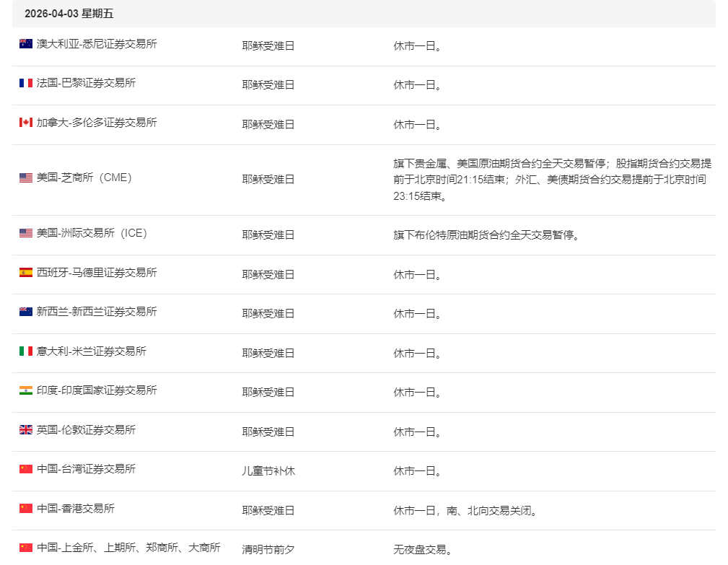
Task: Click 耶稣受难日 in the Sydney row
Action: click(268, 45)
